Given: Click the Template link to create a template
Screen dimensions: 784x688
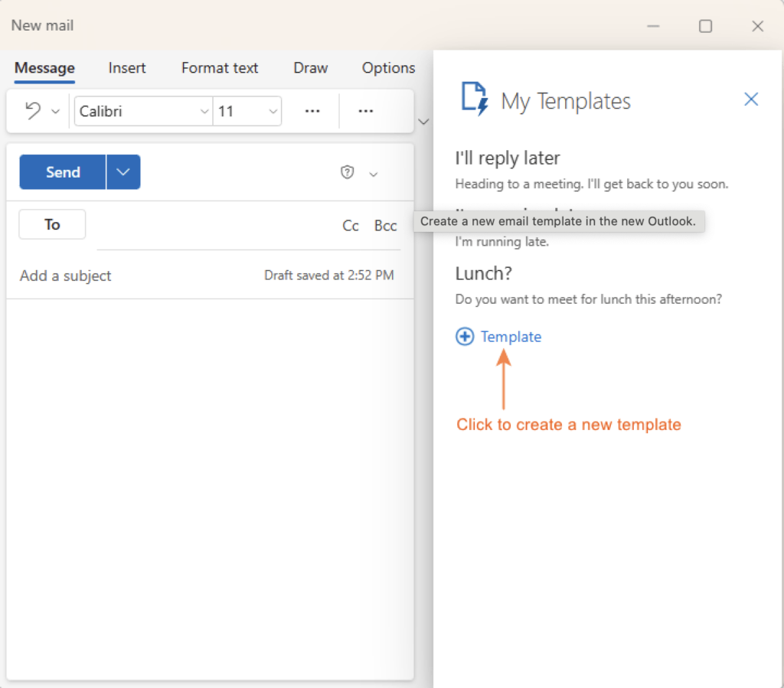Looking at the screenshot, I should [x=510, y=337].
